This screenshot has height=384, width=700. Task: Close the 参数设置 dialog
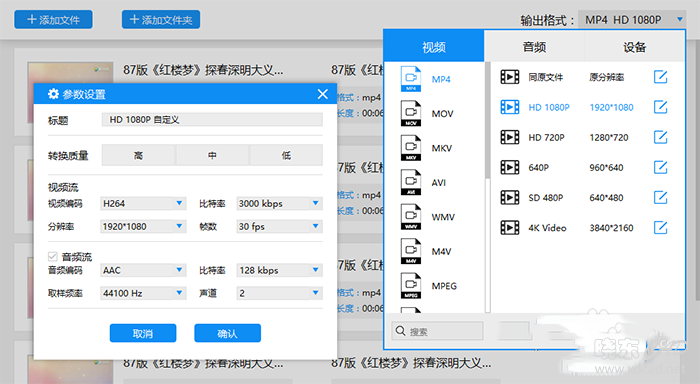tap(322, 94)
